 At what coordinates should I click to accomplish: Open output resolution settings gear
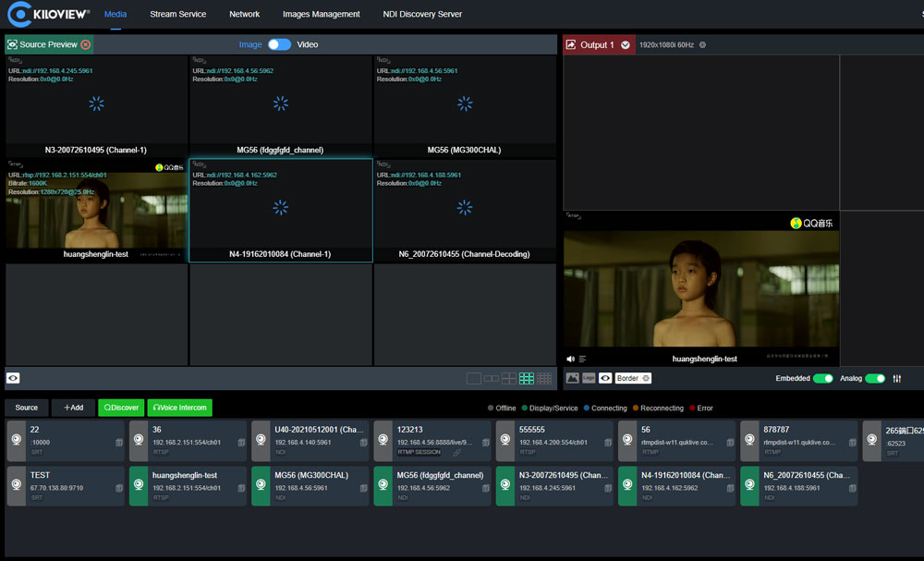click(x=702, y=44)
